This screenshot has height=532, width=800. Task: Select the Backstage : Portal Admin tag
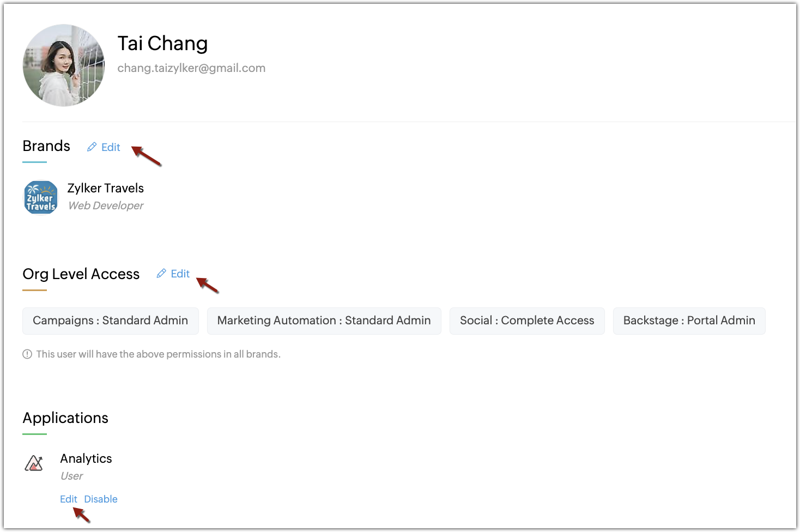coord(689,321)
